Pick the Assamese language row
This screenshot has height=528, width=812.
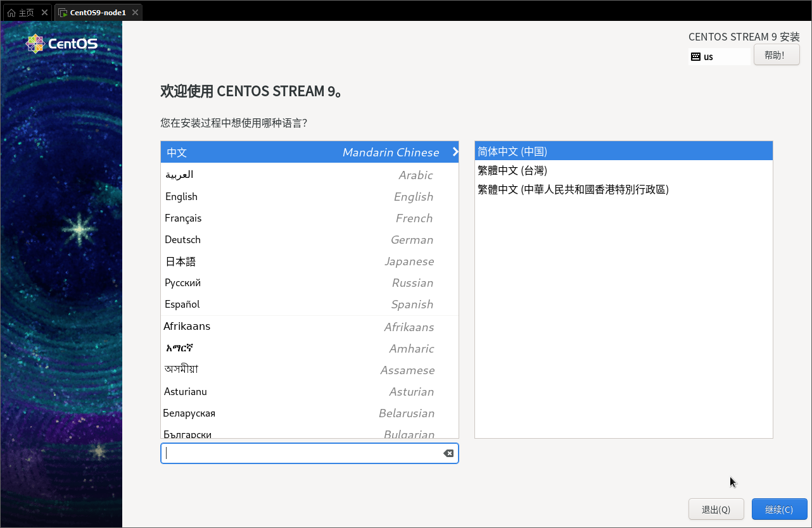[310, 370]
